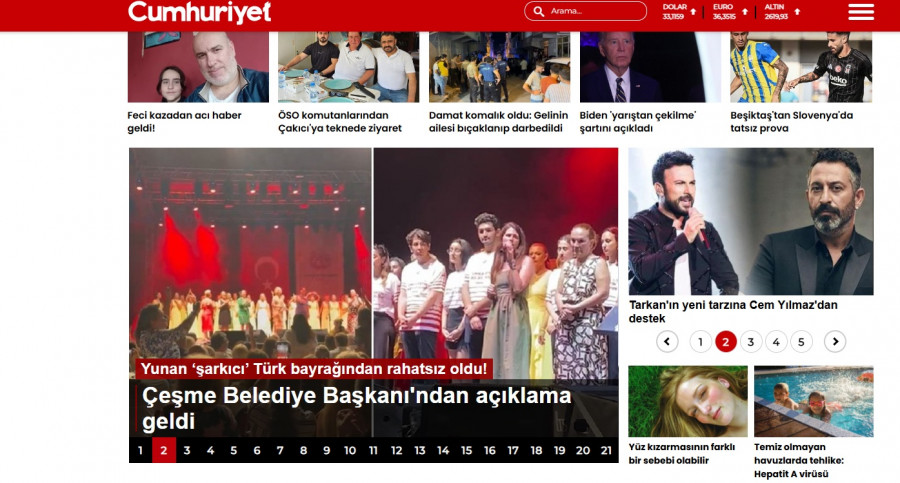Viewport: 900px width, 483px height.
Task: Select main slider page 21
Action: tap(606, 450)
